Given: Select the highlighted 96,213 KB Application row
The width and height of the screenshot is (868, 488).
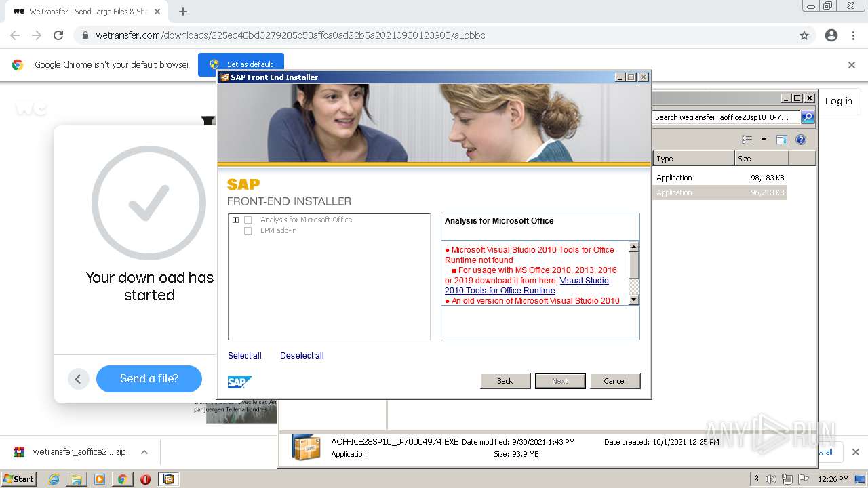Looking at the screenshot, I should click(720, 192).
